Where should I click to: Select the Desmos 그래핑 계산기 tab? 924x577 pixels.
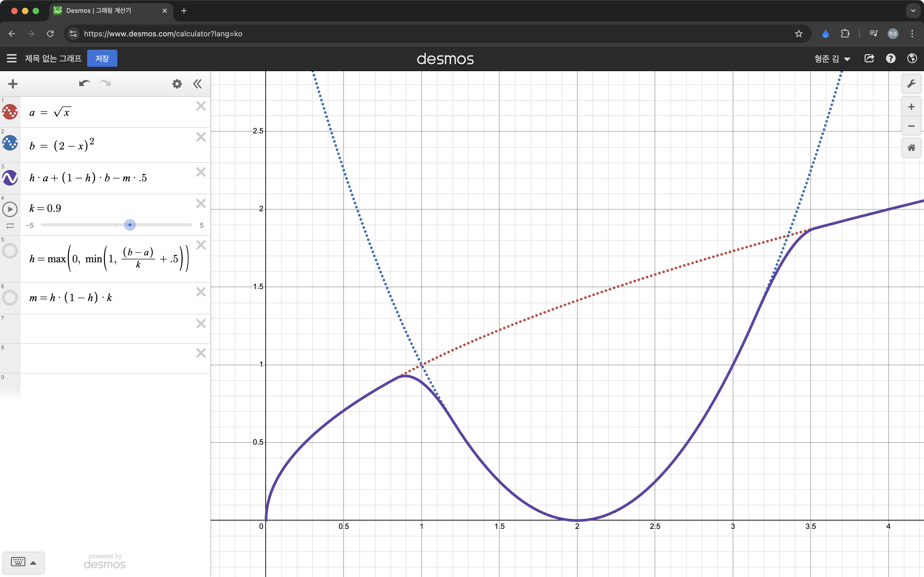(x=111, y=11)
